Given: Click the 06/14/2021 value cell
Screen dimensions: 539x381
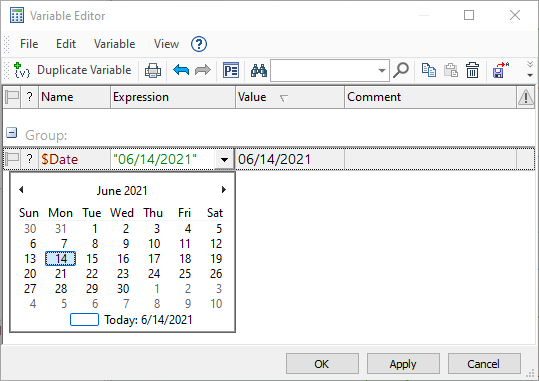Looking at the screenshot, I should click(x=290, y=159).
